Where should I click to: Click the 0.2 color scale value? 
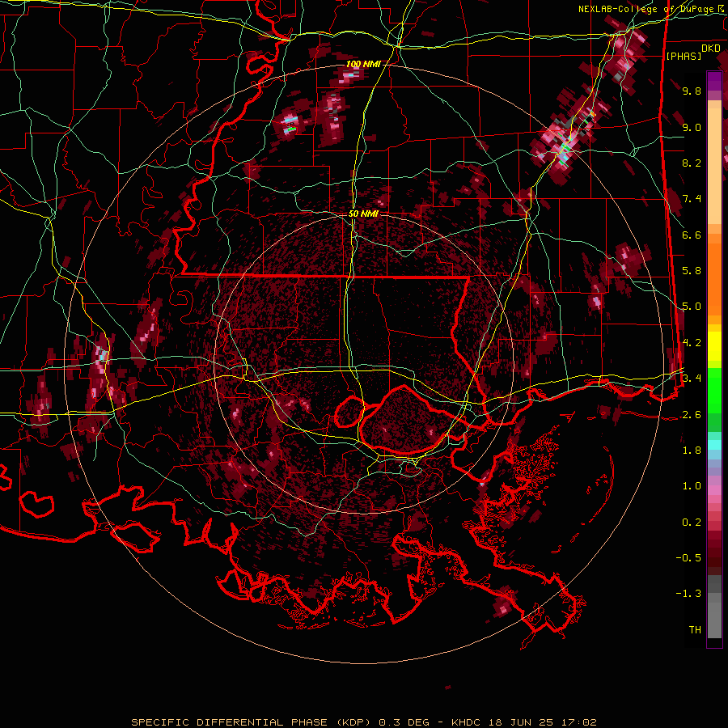[692, 523]
